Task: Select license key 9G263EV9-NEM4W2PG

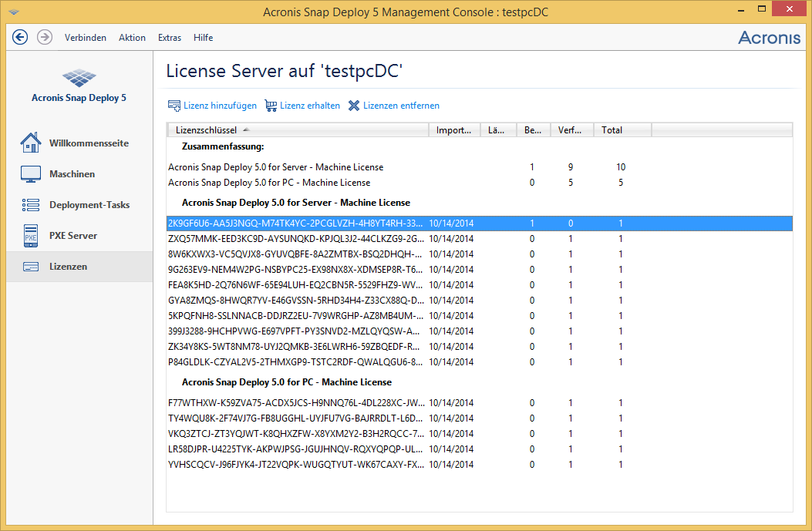Action: click(x=479, y=270)
